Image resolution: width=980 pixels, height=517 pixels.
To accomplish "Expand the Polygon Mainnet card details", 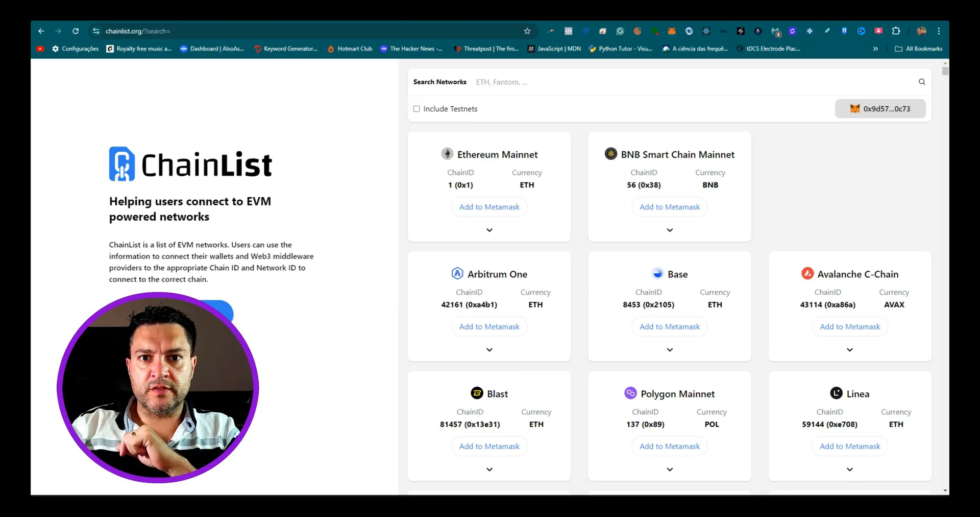I will pos(670,469).
